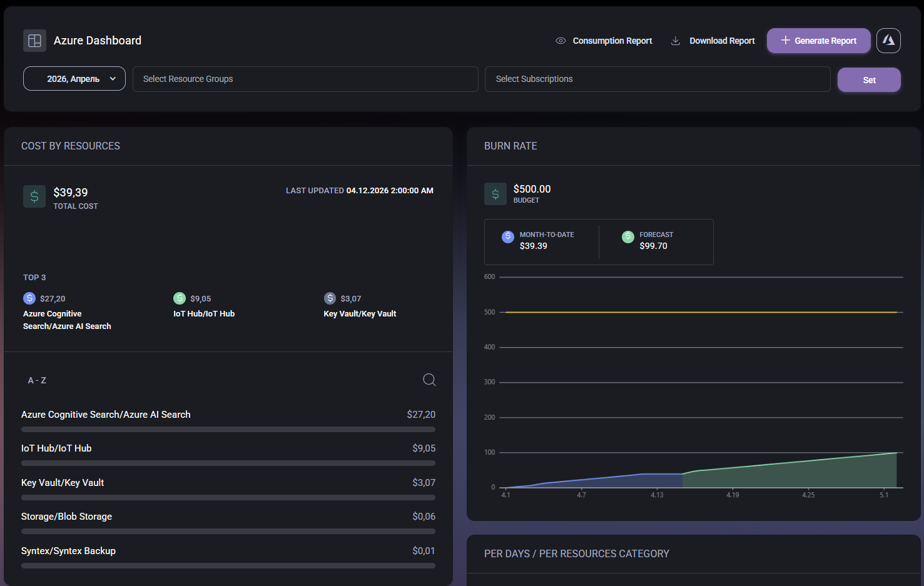Click the Azure Dashboard logo icon
924x586 pixels.
(x=34, y=40)
